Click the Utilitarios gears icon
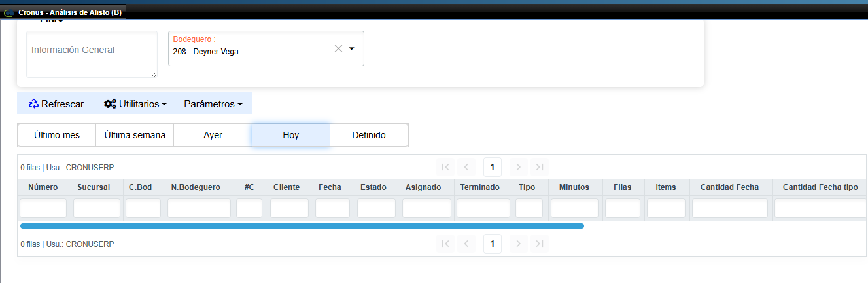Image resolution: width=868 pixels, height=283 pixels. (x=110, y=104)
